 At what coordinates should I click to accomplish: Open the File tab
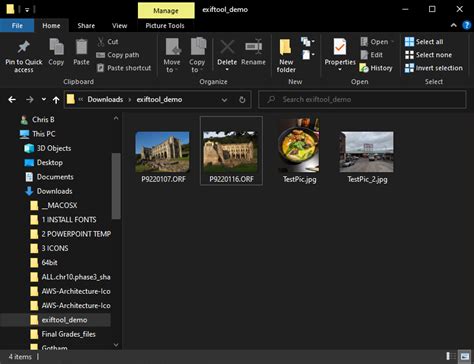point(17,26)
